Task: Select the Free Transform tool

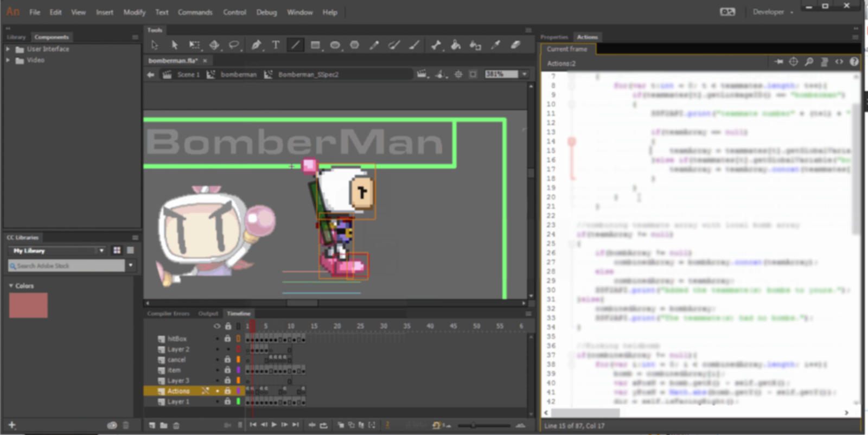Action: point(194,45)
